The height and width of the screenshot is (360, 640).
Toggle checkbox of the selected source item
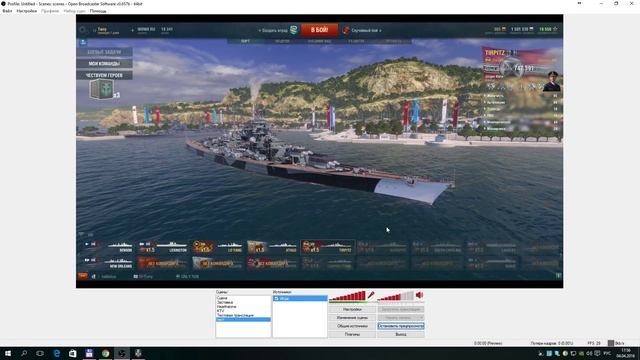(x=276, y=299)
